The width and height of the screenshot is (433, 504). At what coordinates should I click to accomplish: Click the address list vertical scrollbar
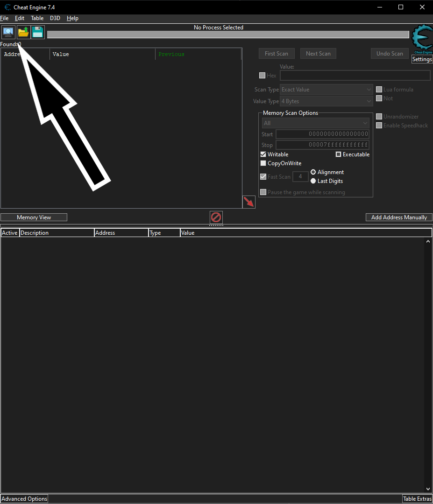(428, 364)
